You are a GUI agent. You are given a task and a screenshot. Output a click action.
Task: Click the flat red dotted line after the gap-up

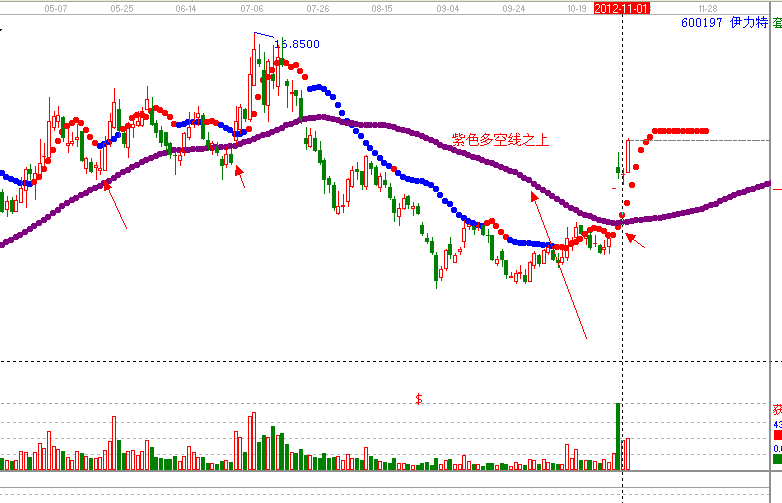click(680, 131)
